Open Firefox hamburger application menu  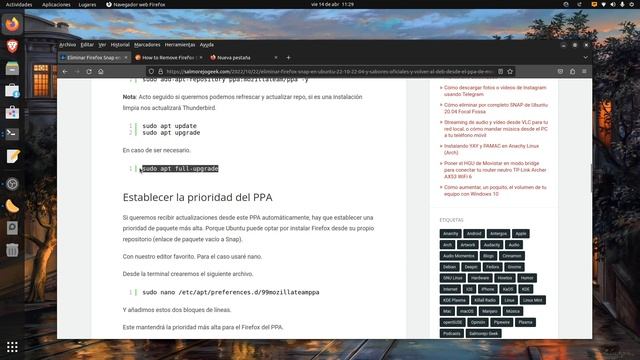pyautogui.click(x=584, y=71)
